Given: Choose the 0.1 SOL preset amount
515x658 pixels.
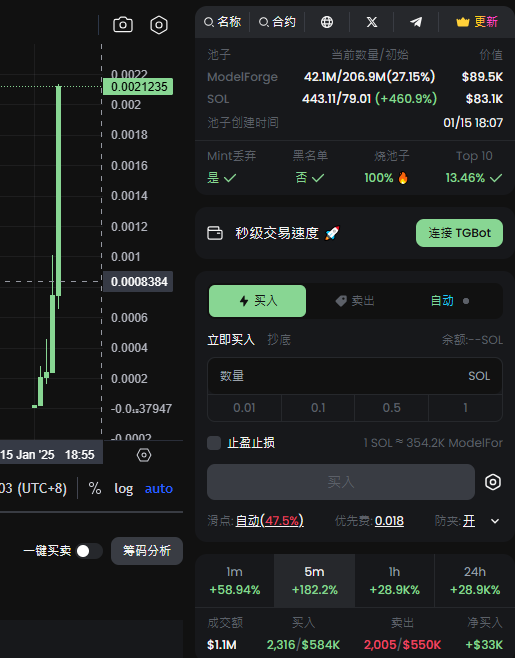Looking at the screenshot, I should [x=318, y=408].
